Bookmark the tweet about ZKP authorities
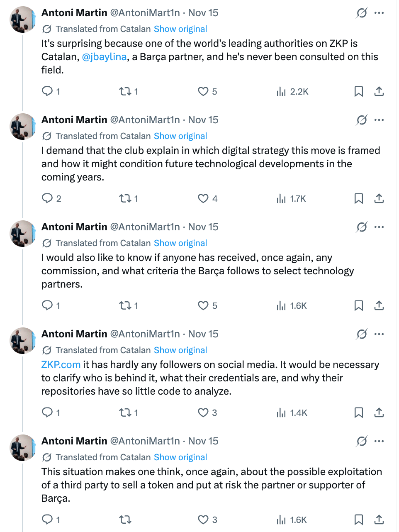Image resolution: width=399 pixels, height=532 pixels. [359, 91]
